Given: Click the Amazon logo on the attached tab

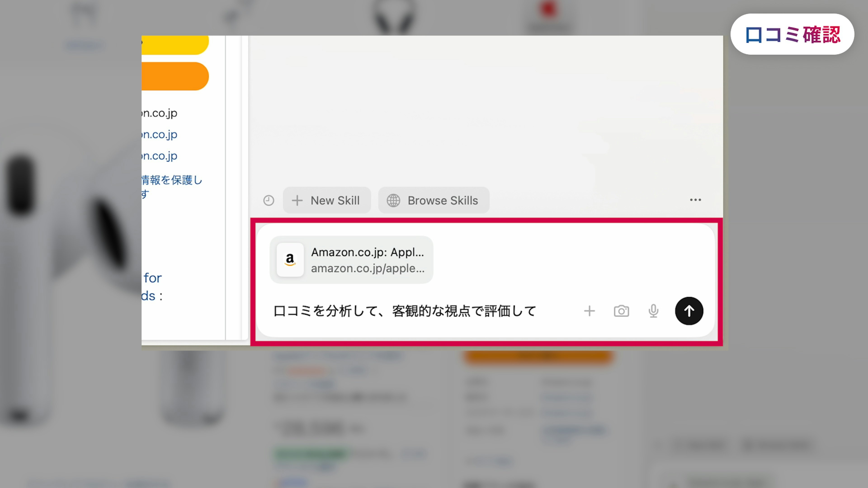Looking at the screenshot, I should click(290, 260).
